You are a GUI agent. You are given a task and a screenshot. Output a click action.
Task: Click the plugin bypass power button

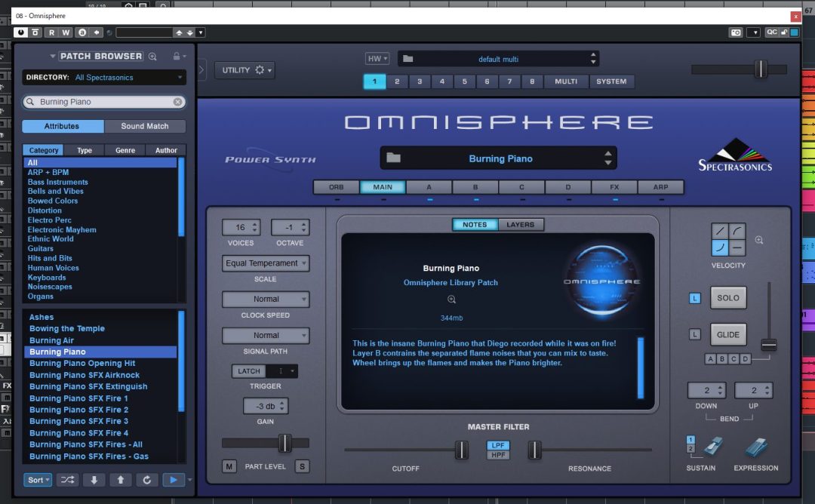pos(20,32)
